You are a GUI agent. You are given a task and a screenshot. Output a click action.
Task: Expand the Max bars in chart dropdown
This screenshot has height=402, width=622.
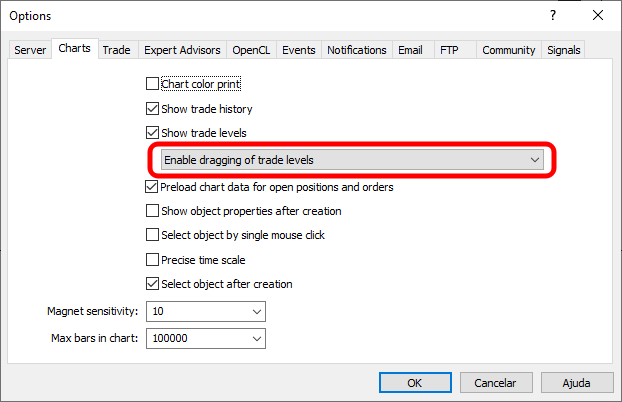(206, 339)
